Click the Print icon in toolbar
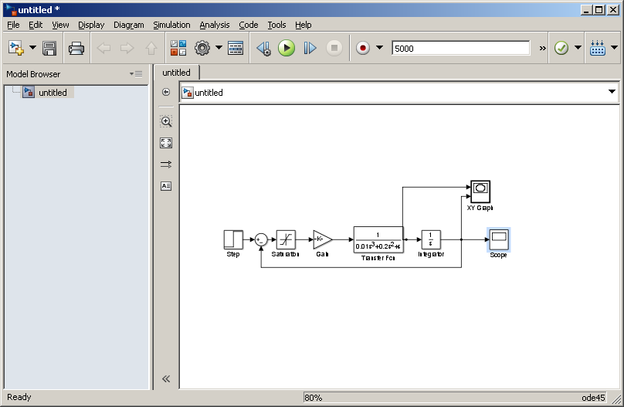The width and height of the screenshot is (624, 407). point(76,48)
